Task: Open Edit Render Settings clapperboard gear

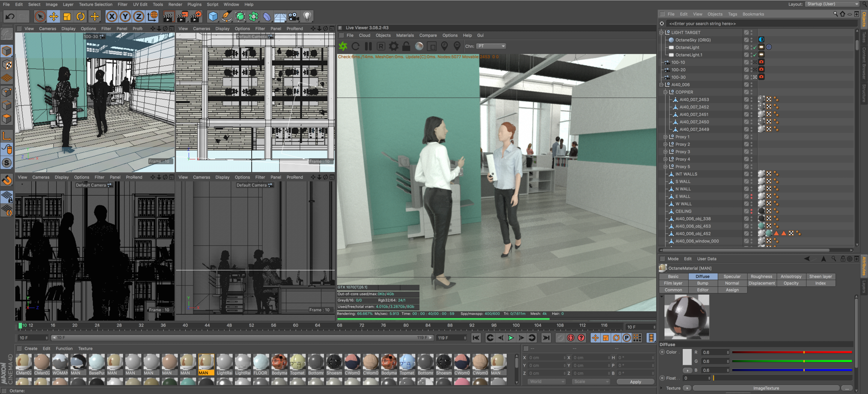Action: 197,16
